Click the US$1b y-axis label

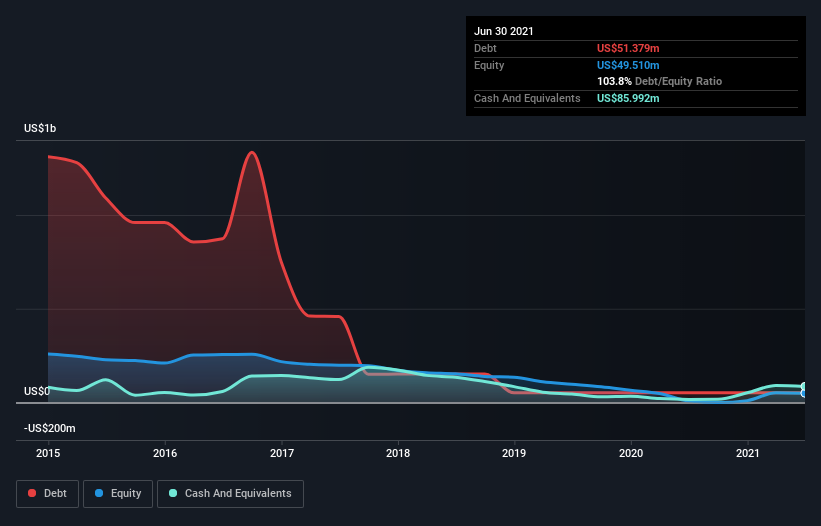[x=40, y=128]
